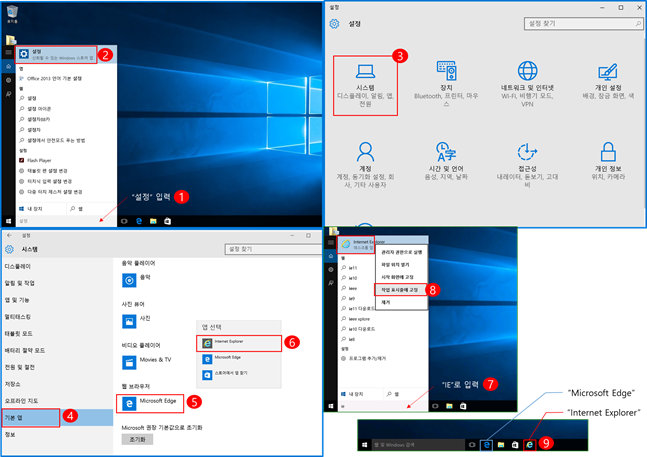Open the 계정 accounts category

(x=365, y=165)
